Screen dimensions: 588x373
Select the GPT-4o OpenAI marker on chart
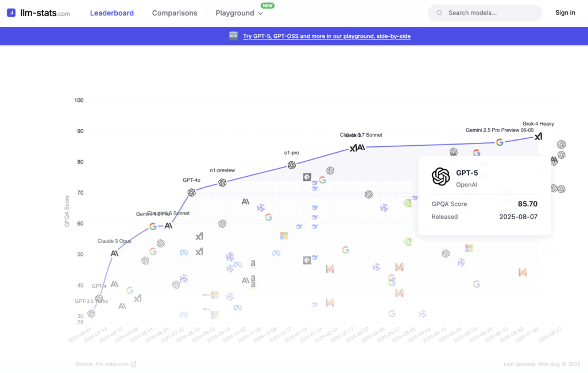tap(192, 192)
